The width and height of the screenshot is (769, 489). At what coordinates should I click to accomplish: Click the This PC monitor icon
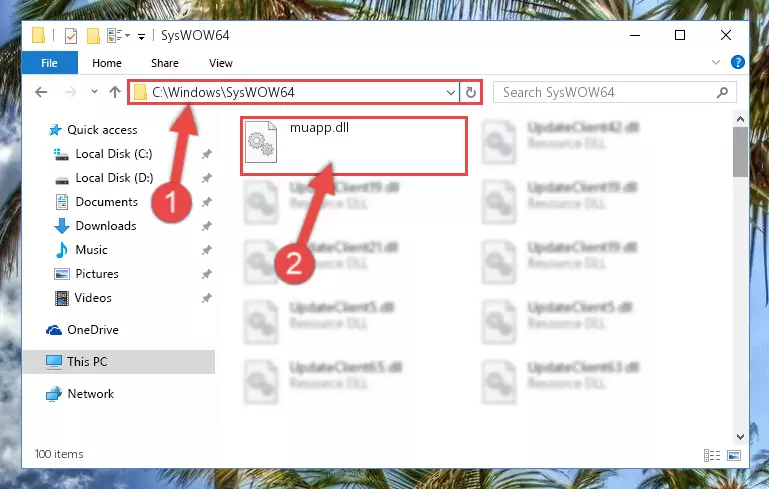click(x=54, y=362)
